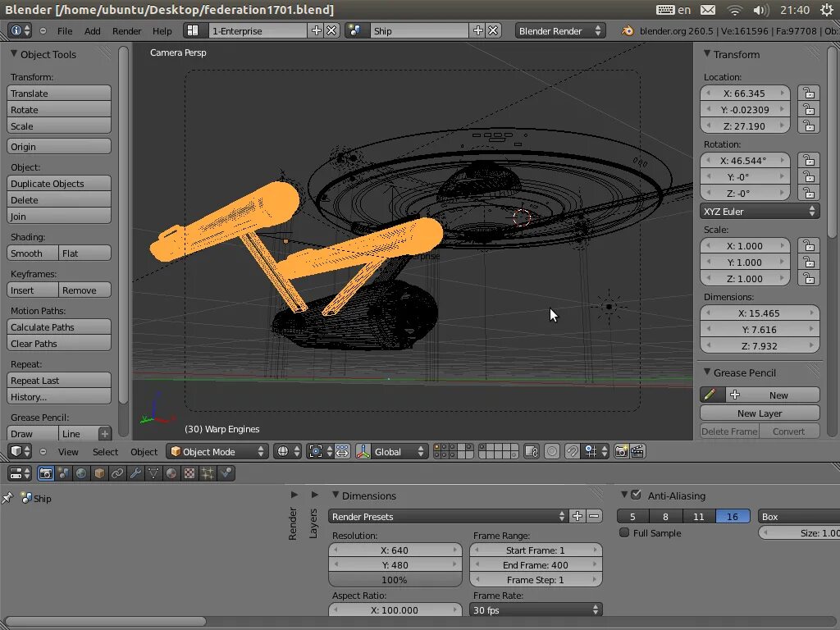The width and height of the screenshot is (840, 630).
Task: Toggle lock on Location X
Action: (808, 94)
